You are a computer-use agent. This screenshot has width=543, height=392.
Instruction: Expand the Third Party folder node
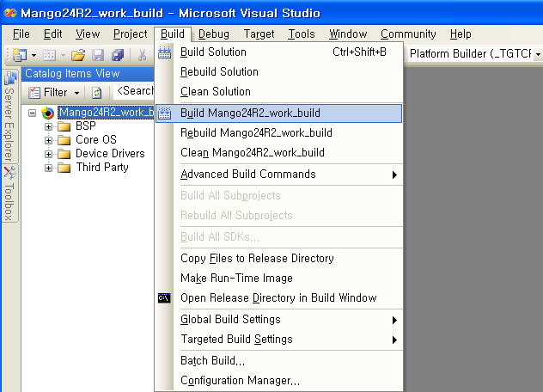click(48, 168)
